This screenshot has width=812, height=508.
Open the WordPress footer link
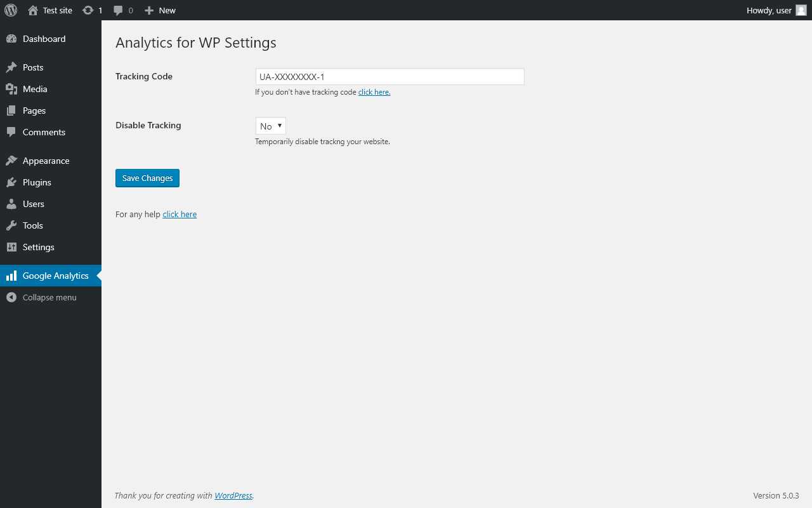tap(233, 496)
